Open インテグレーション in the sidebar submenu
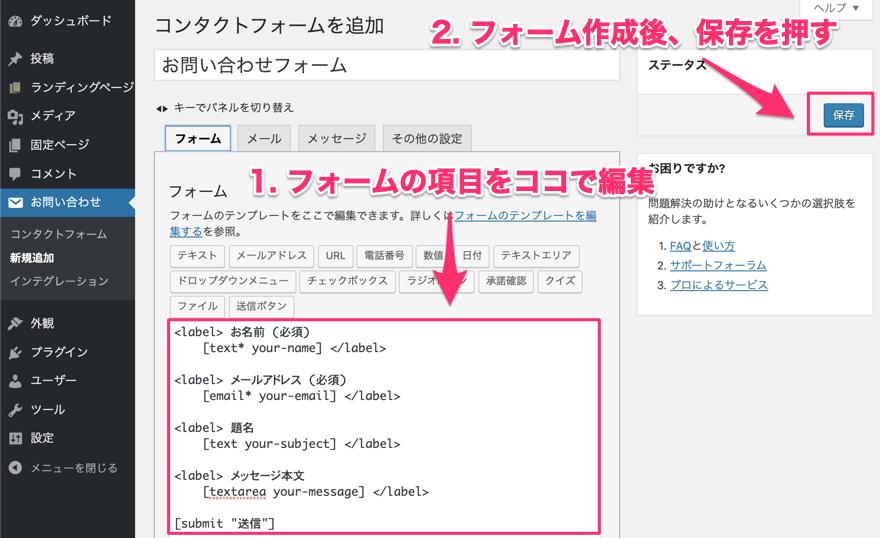 click(59, 281)
